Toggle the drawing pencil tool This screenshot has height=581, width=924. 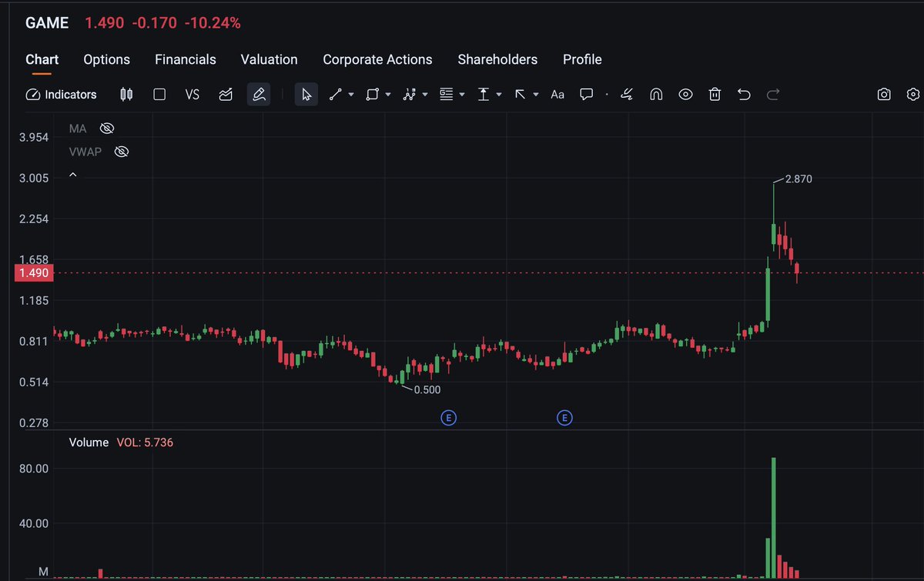pyautogui.click(x=259, y=95)
